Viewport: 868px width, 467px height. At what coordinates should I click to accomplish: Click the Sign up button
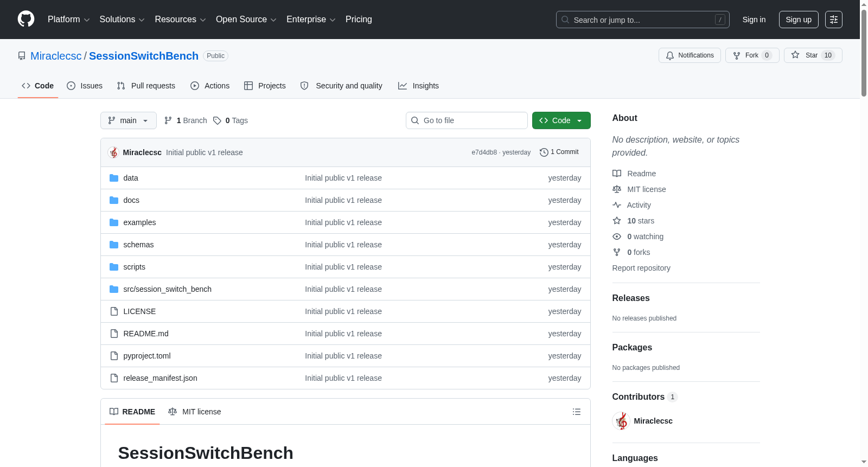(x=799, y=20)
